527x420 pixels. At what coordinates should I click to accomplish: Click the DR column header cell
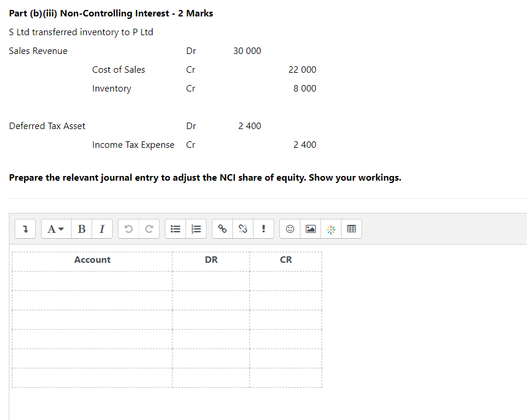click(211, 262)
